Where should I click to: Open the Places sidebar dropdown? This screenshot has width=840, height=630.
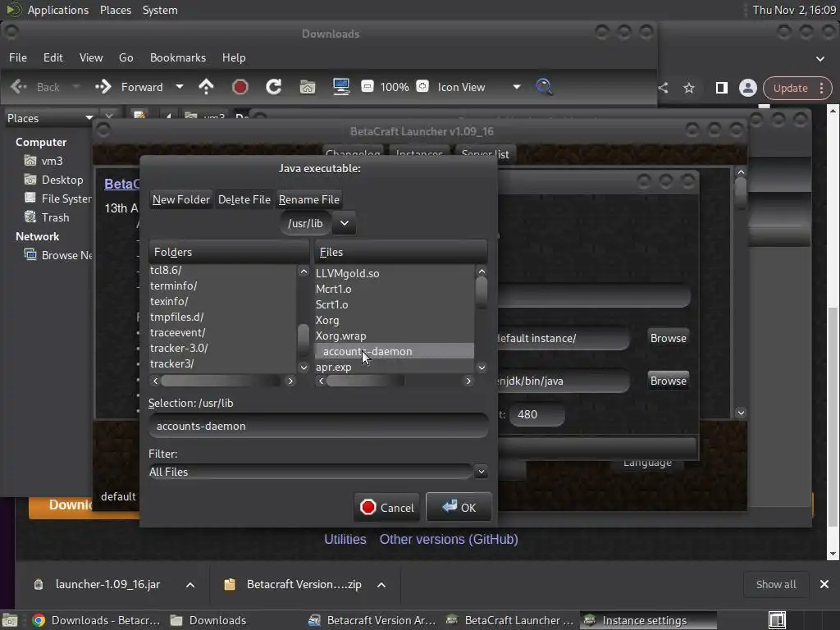[x=89, y=118]
